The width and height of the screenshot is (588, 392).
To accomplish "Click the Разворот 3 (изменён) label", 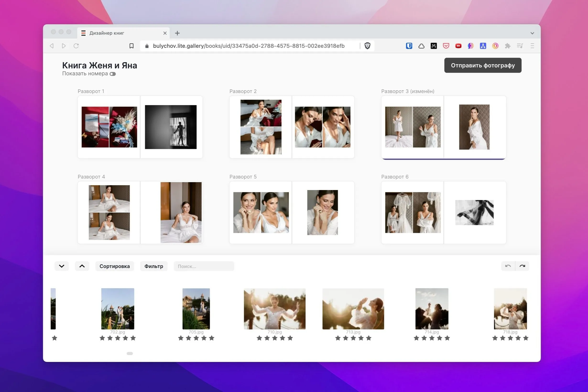I will click(x=408, y=91).
